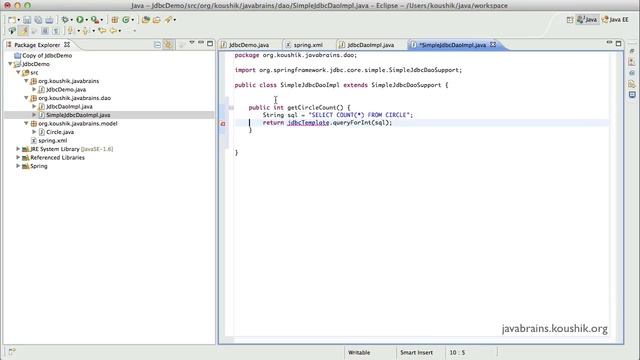
Task: Minimize the editor area
Action: 609,42
